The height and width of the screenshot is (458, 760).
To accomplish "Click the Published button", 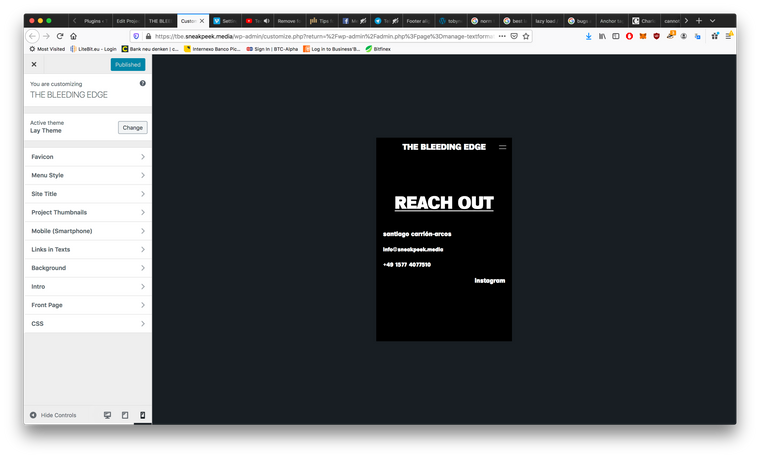I will 128,64.
